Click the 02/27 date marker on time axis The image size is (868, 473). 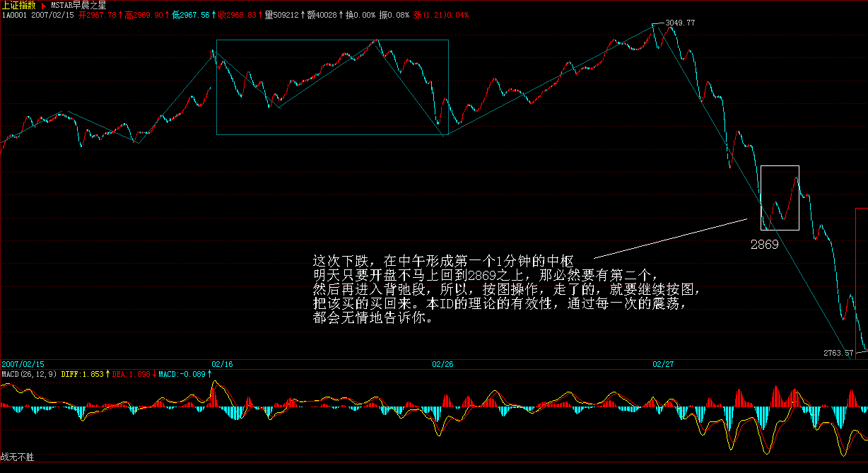click(x=663, y=364)
